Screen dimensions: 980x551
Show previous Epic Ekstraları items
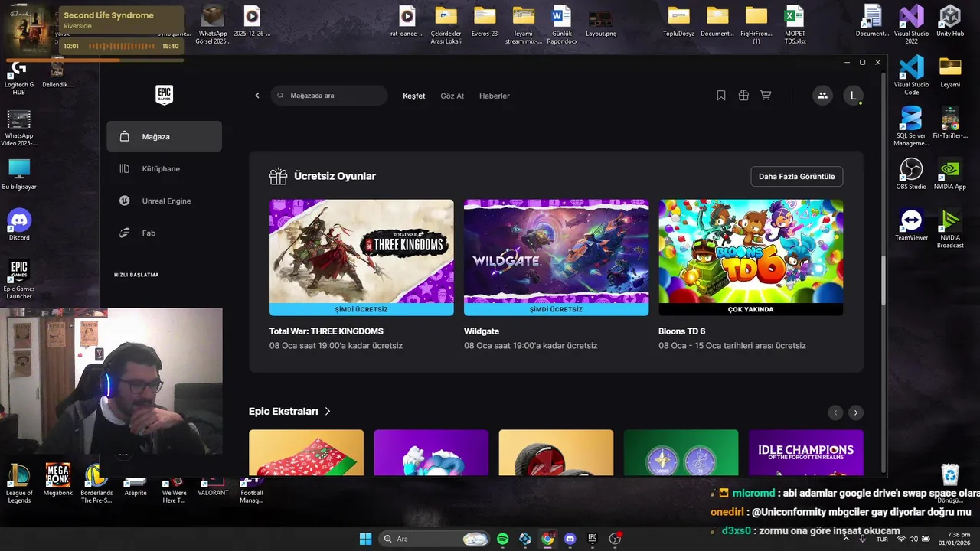pos(835,412)
